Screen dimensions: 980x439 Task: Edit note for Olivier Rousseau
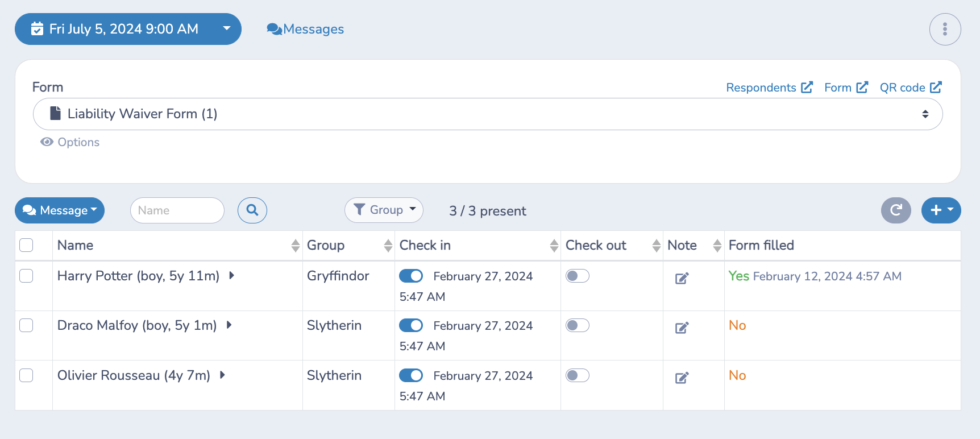[682, 378]
